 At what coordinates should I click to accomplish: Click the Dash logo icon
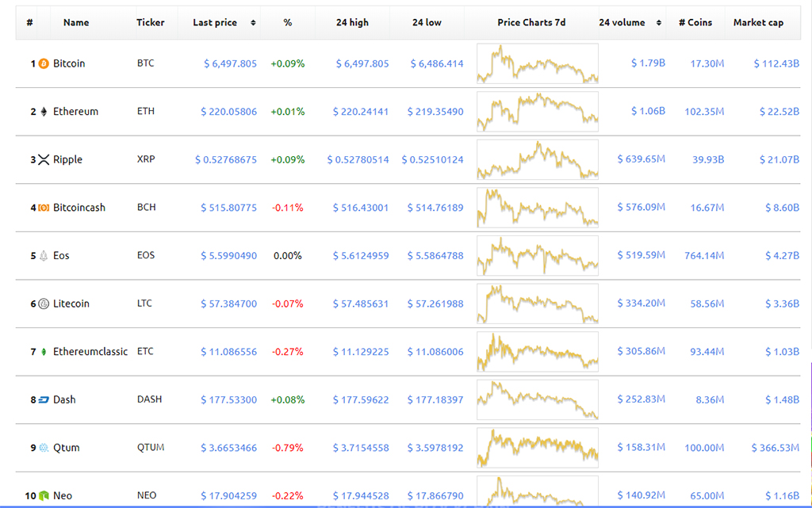click(x=44, y=400)
